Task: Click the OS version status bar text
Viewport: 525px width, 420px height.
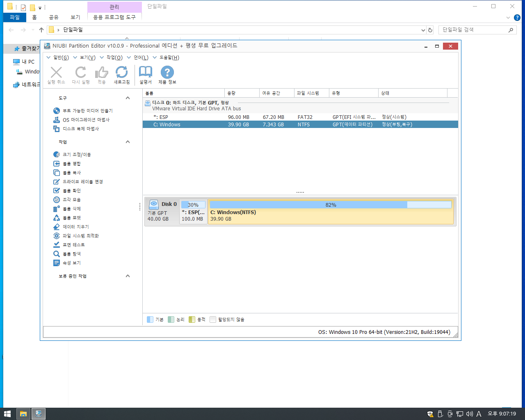Action: pos(384,332)
